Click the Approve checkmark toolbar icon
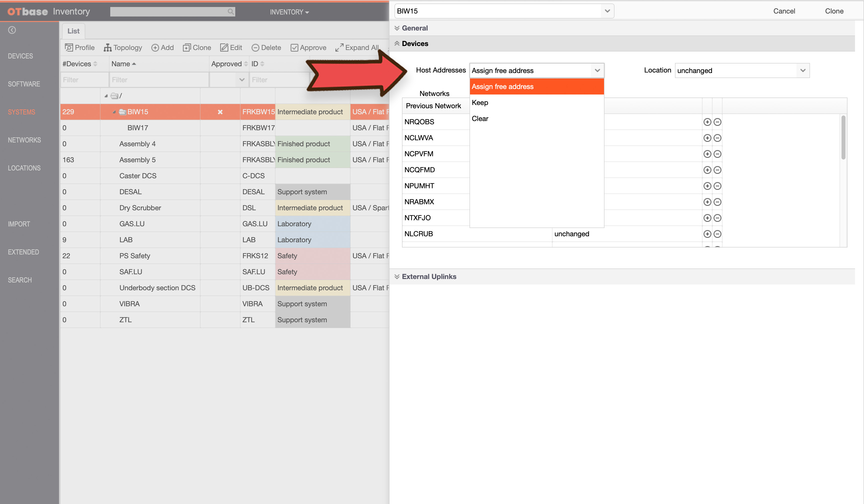The height and width of the screenshot is (504, 864). pos(294,48)
